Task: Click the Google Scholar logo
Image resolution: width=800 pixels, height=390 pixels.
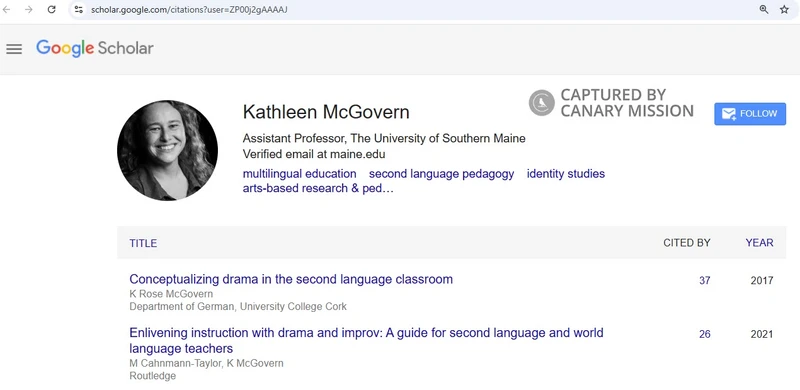Action: (94, 48)
